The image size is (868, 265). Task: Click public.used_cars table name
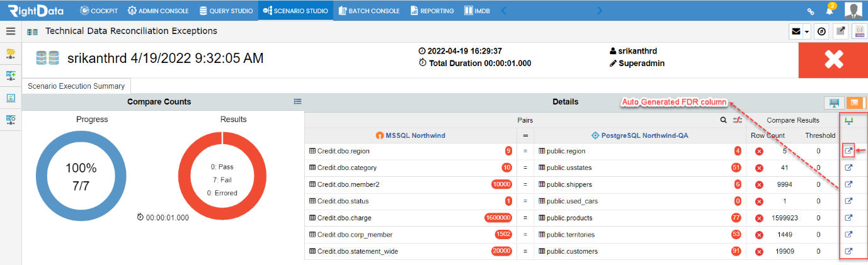[x=571, y=201]
